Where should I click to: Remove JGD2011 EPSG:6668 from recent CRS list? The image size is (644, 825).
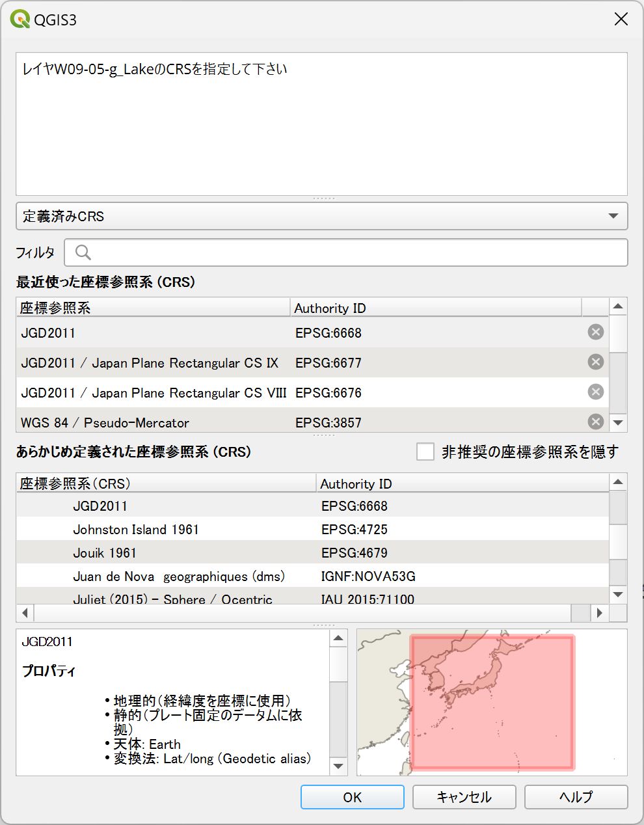(x=595, y=332)
